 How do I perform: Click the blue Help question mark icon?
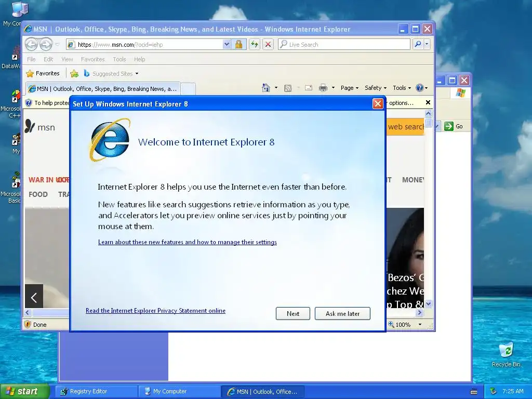pyautogui.click(x=420, y=88)
